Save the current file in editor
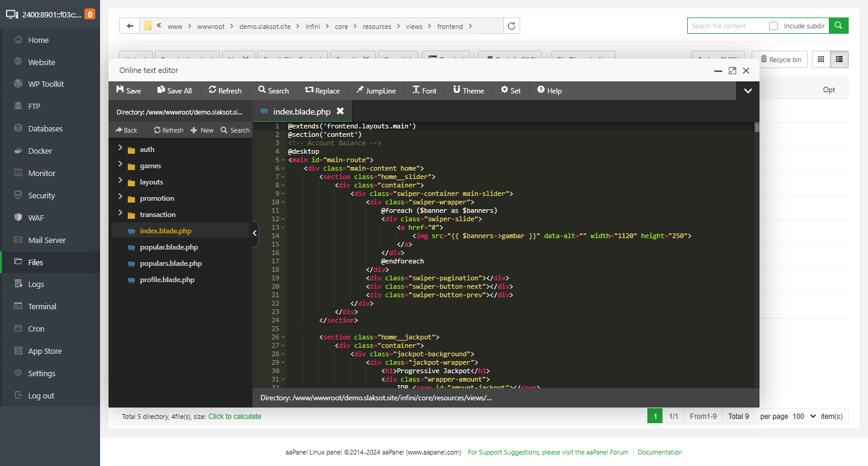 click(x=128, y=90)
